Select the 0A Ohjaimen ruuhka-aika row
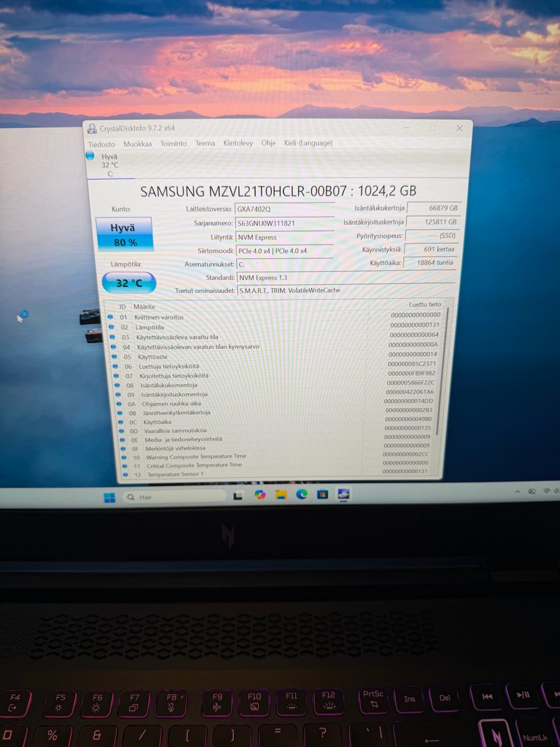This screenshot has height=747, width=560. tap(275, 403)
